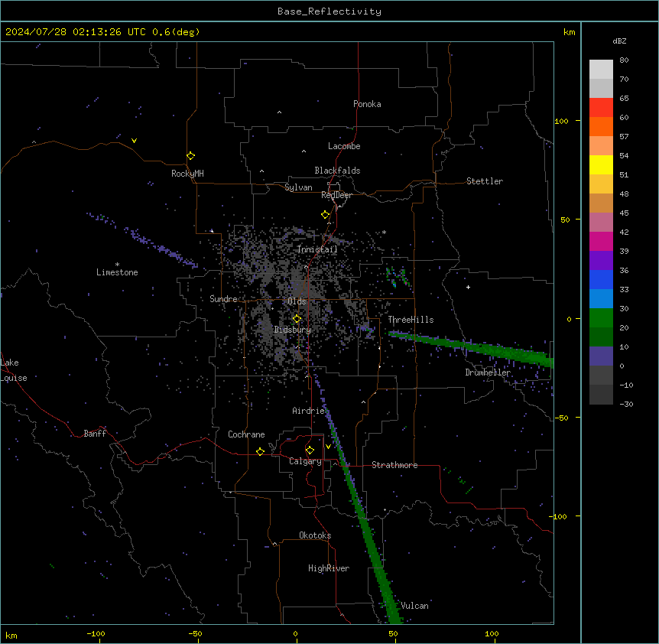
Task: Pick the blue 36-33 dBZ legend swatch
Action: tap(601, 279)
